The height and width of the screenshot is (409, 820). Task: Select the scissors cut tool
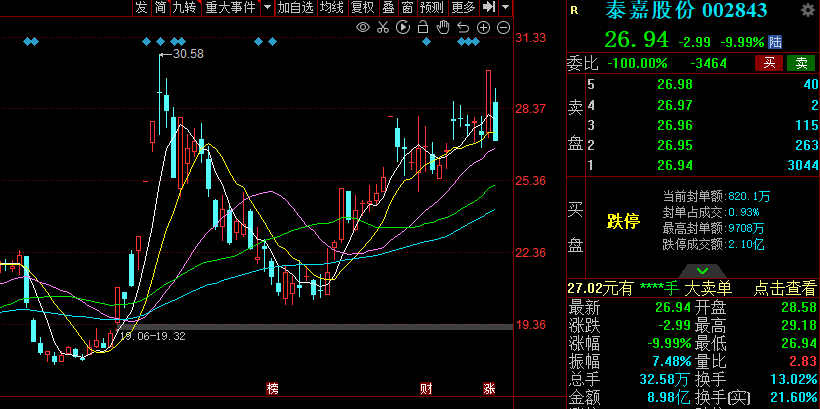click(383, 27)
